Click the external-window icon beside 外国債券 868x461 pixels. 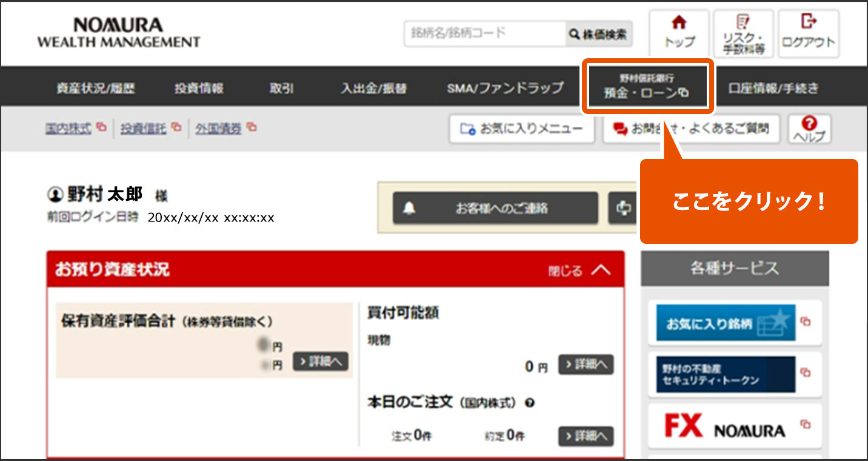click(x=252, y=127)
